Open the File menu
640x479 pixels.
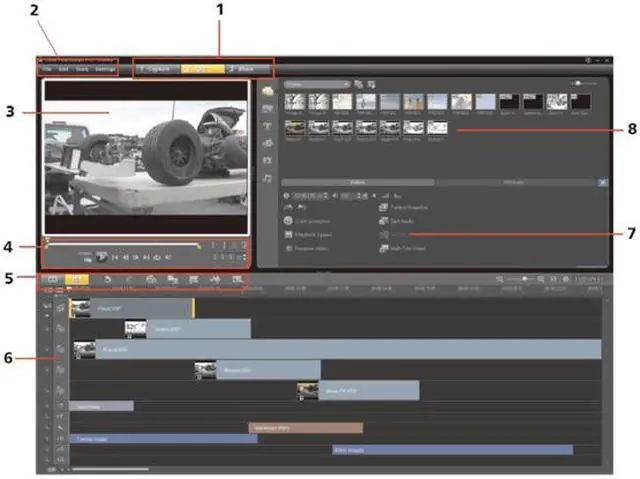[47, 69]
